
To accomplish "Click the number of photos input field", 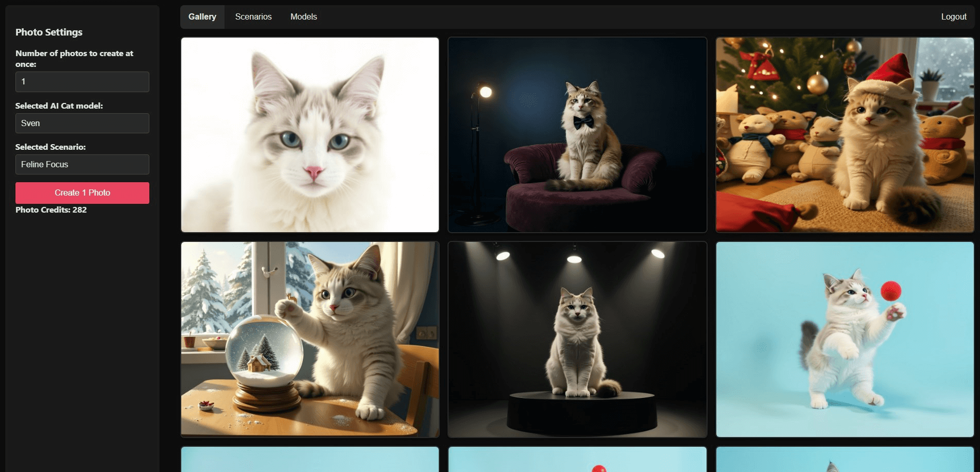I will [82, 81].
